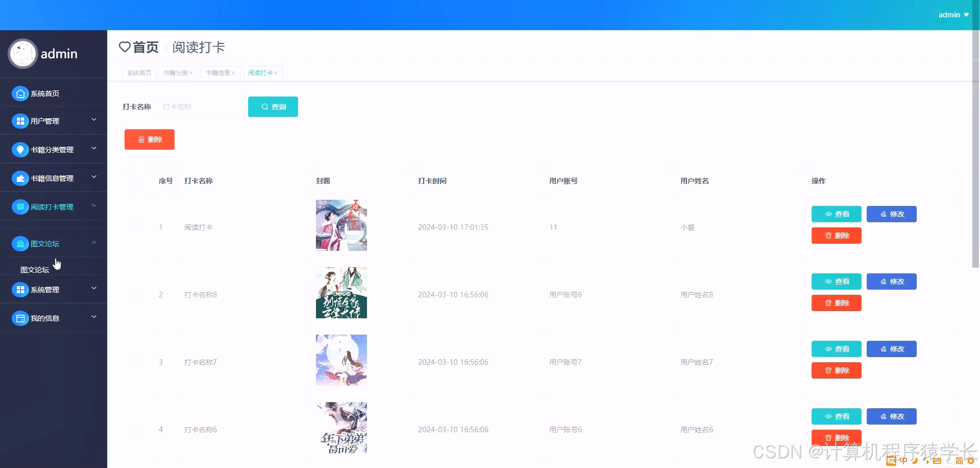
Task: Click the 打卡时间 column header
Action: (x=432, y=181)
